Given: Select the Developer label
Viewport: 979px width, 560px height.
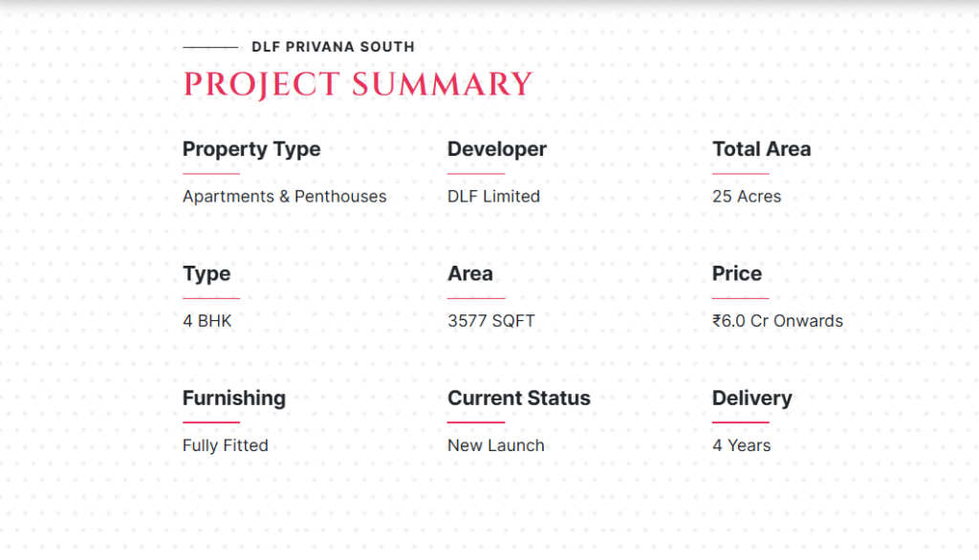Looking at the screenshot, I should coord(497,149).
